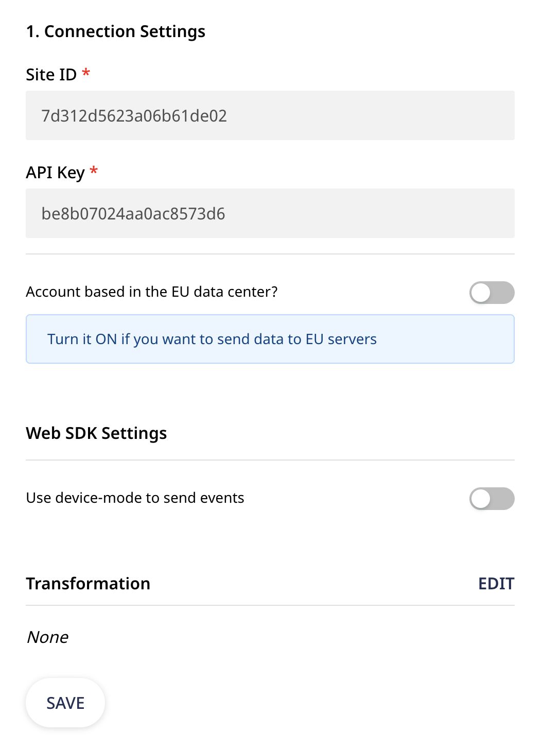Click the Web SDK Settings heading
The image size is (560, 748).
(96, 433)
